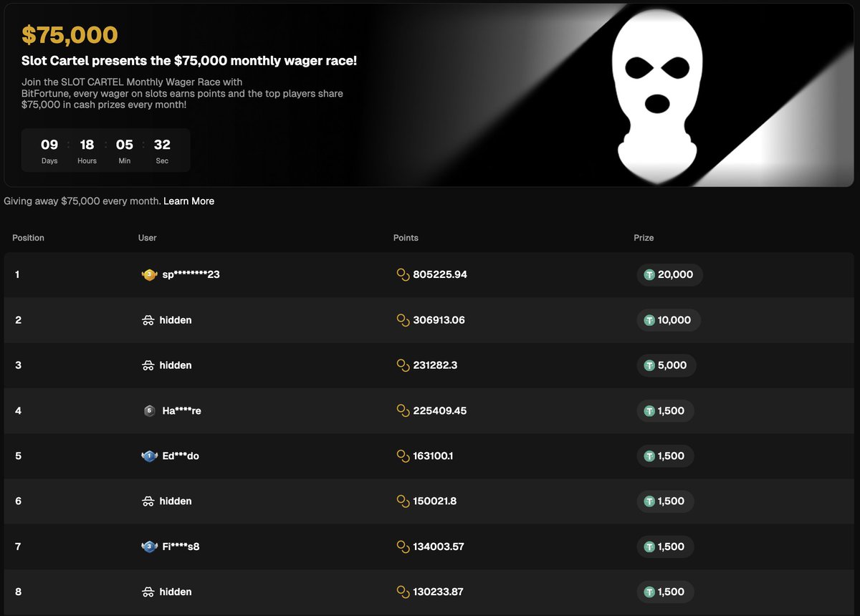This screenshot has width=860, height=616.
Task: Click the 805225.94 points value
Action: tap(440, 274)
